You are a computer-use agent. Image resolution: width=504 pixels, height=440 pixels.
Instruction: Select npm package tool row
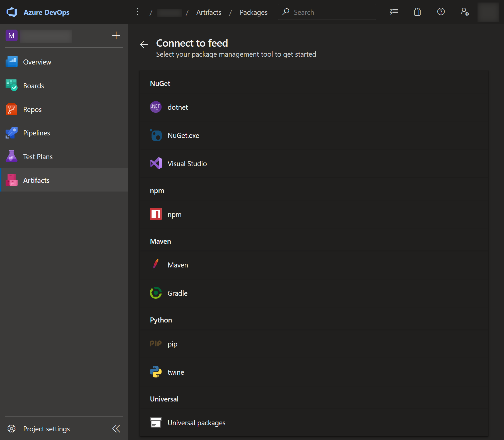(x=314, y=214)
